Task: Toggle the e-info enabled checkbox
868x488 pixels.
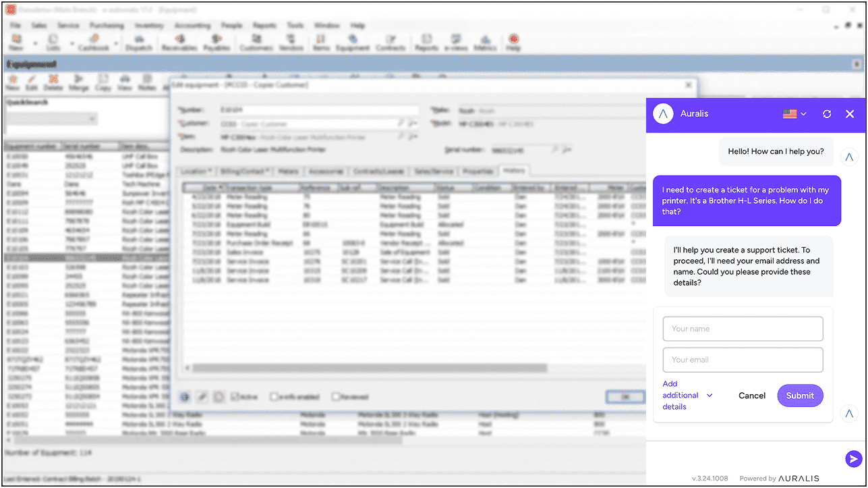Action: pyautogui.click(x=274, y=397)
